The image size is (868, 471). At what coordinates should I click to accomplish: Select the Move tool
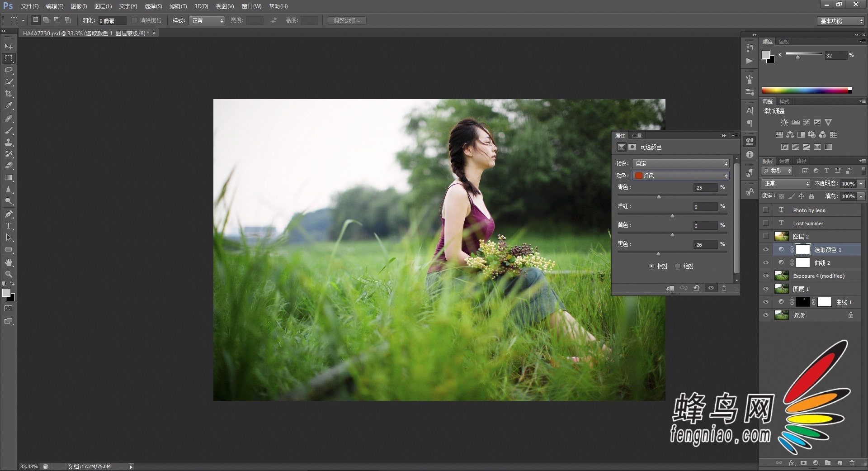coord(9,47)
